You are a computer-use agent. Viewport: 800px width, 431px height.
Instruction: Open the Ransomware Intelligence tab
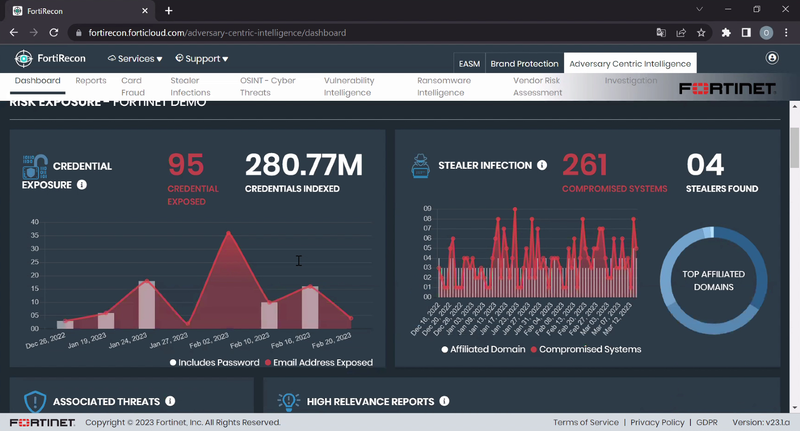click(444, 87)
